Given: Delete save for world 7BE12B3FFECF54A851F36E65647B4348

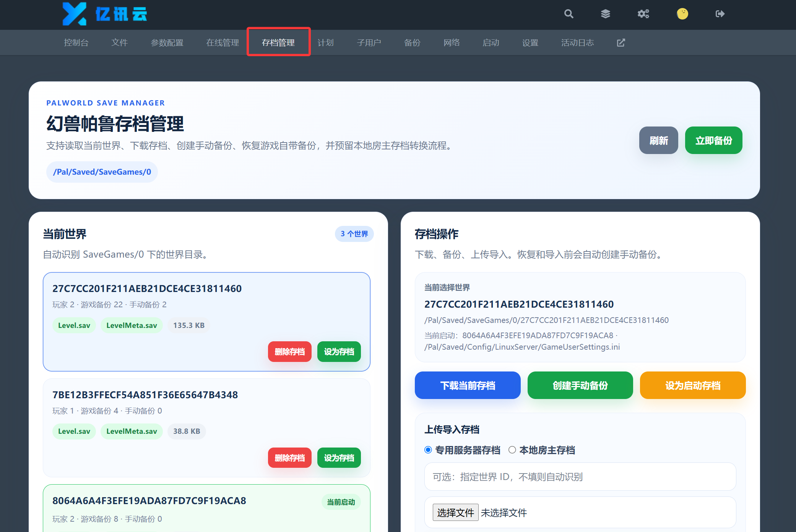Looking at the screenshot, I should 290,458.
